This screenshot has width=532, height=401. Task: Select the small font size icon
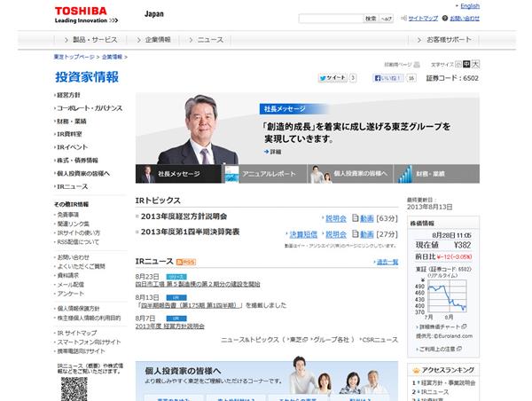coord(458,64)
